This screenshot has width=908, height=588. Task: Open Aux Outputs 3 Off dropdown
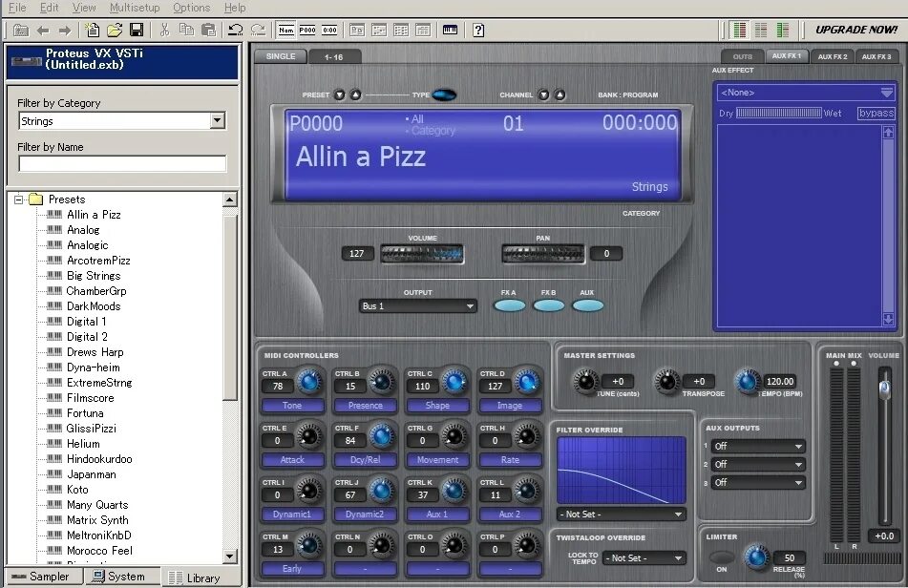click(x=758, y=482)
